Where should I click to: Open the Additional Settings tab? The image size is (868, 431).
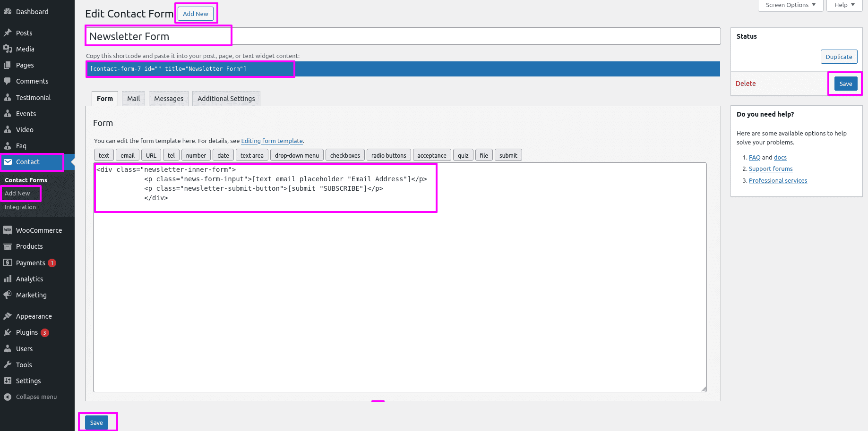(x=226, y=98)
